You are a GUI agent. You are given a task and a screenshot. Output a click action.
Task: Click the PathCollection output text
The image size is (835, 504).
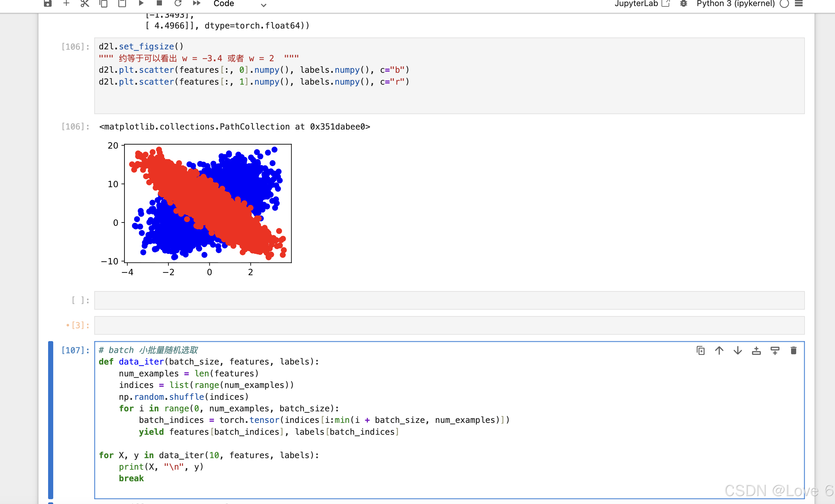234,127
